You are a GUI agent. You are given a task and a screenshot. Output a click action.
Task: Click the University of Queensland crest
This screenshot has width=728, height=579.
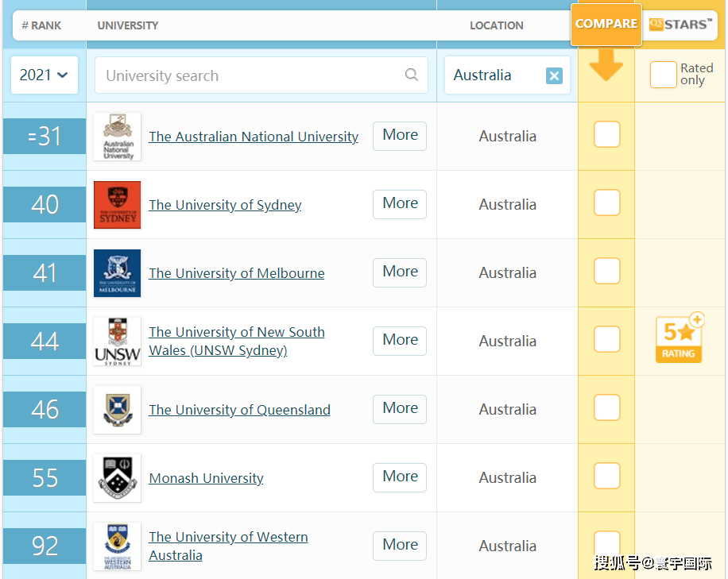click(117, 410)
